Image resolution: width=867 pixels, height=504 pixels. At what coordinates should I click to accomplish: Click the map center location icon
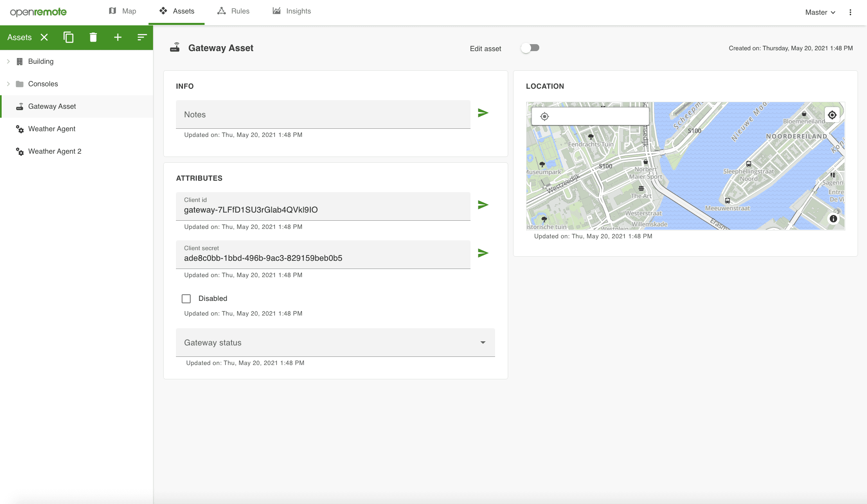[832, 115]
